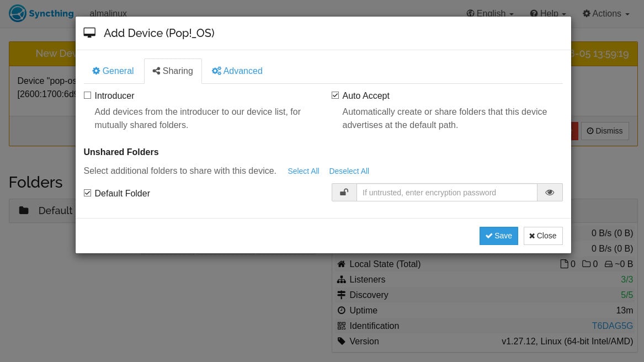Open the English language dropdown

click(490, 14)
